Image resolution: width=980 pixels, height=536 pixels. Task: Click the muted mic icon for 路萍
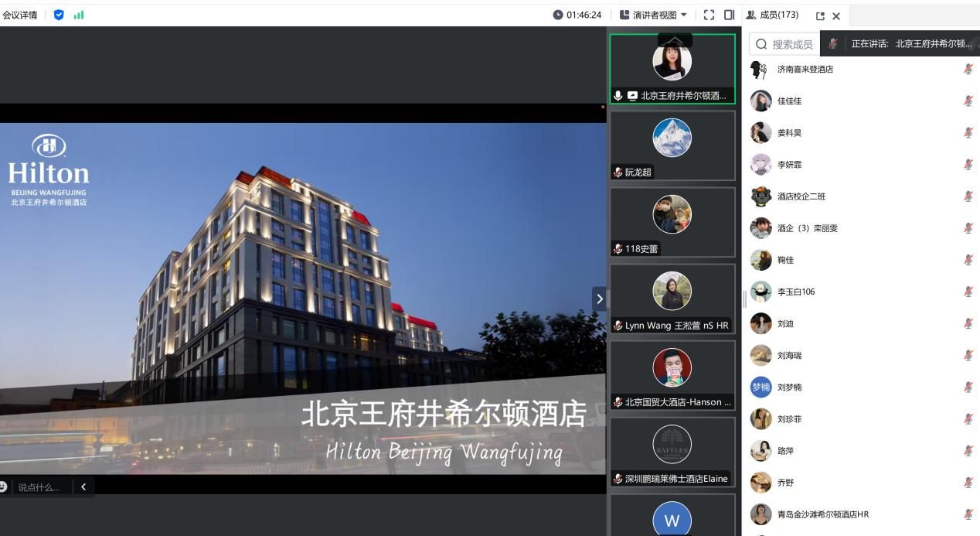pyautogui.click(x=968, y=450)
